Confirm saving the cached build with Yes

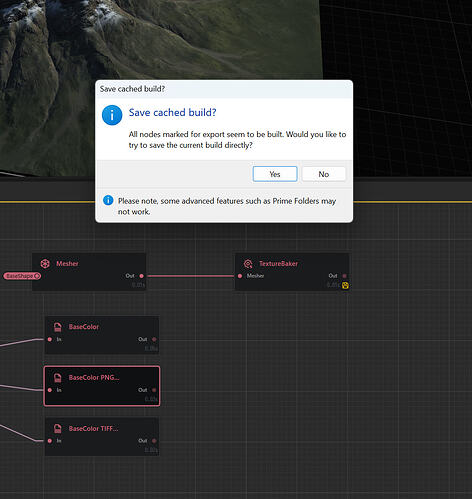[275, 174]
